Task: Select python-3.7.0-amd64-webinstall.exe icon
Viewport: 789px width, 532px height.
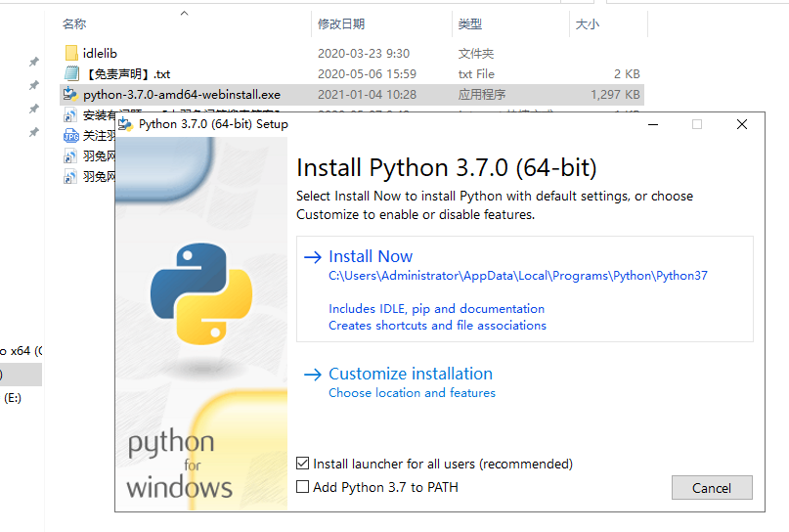Action: coord(70,94)
